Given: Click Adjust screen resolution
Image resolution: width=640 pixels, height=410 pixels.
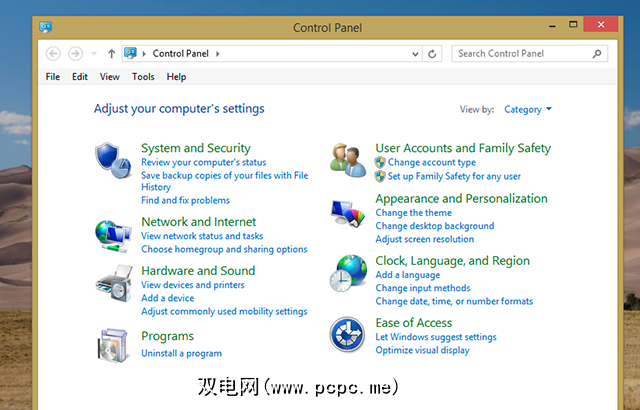Looking at the screenshot, I should click(425, 239).
